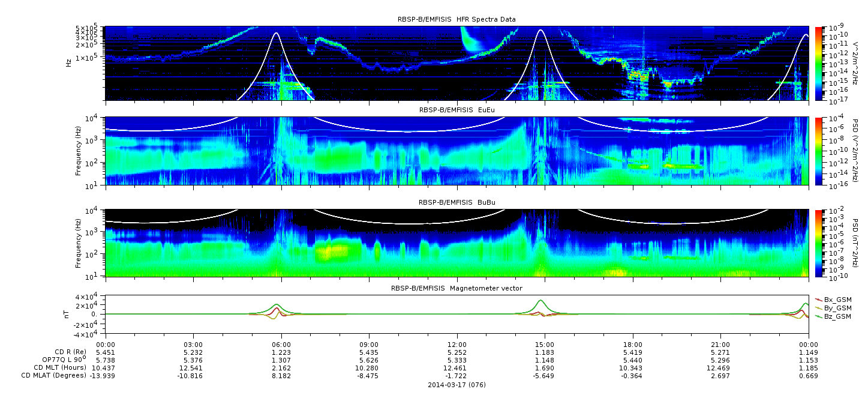Viewport: 868px width, 395px height.
Task: Click the RBSP-B/EMFISIS EuEu panel title
Action: click(x=456, y=110)
